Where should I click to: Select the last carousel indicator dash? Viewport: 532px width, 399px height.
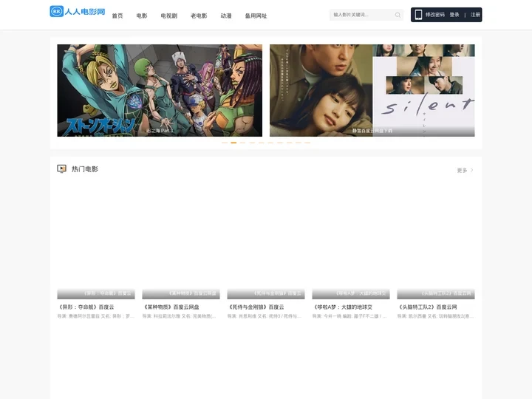[307, 143]
